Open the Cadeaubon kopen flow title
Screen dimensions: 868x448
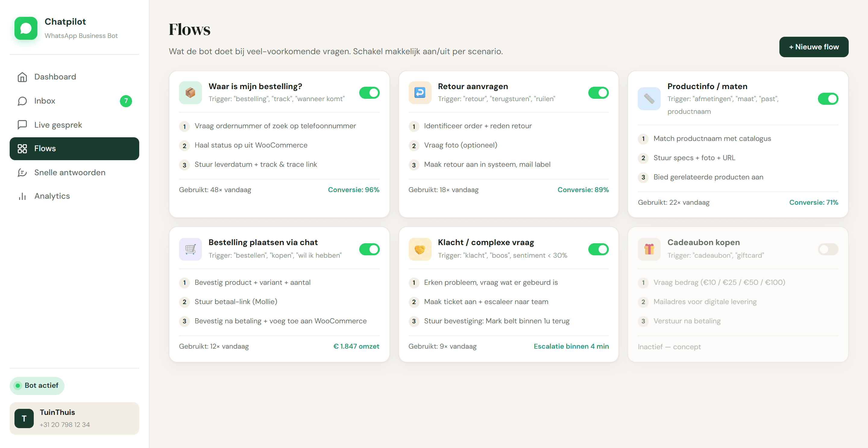tap(703, 242)
